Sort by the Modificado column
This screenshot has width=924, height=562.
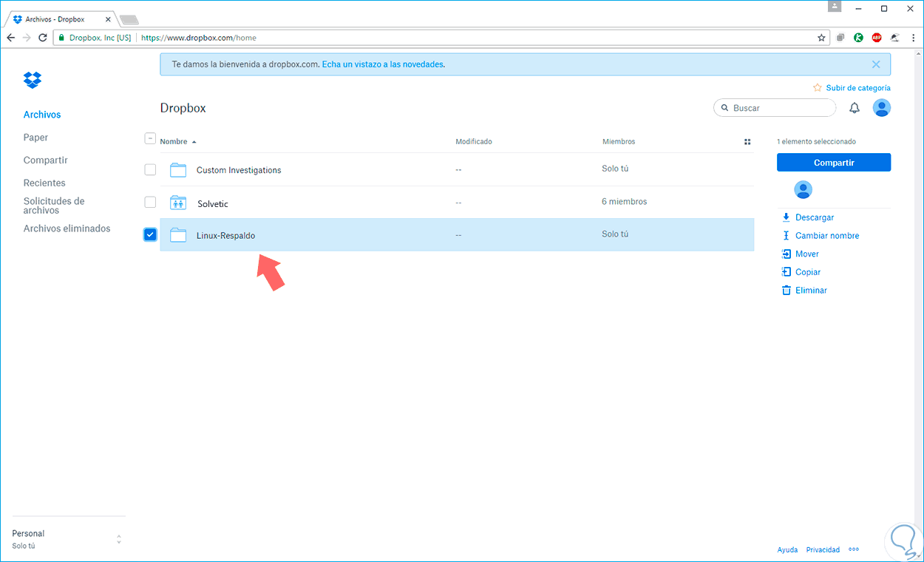[474, 142]
